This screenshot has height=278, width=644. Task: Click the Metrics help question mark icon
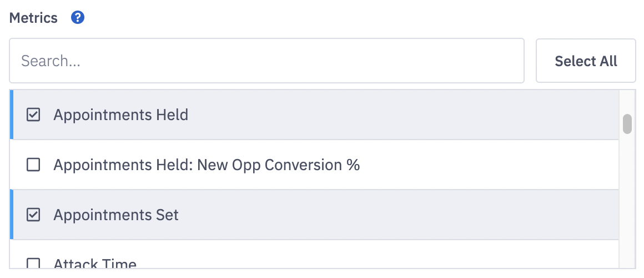78,18
